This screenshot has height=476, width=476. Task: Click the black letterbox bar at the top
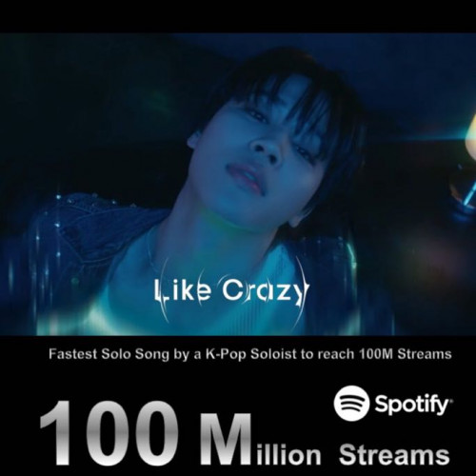coord(238,16)
